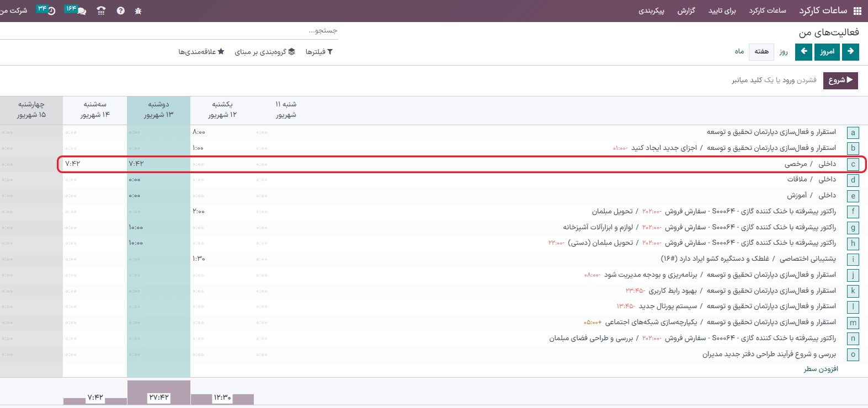Click the phone VoIP icon
The width and height of the screenshot is (868, 408).
click(101, 10)
